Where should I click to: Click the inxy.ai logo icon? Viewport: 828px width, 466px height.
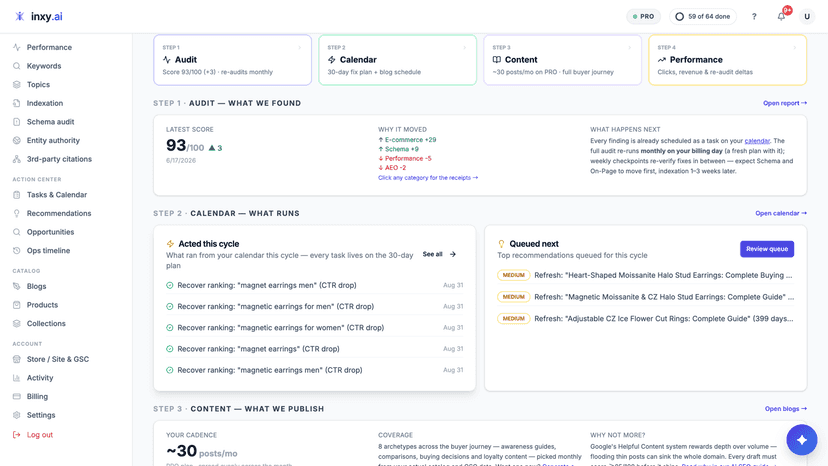point(20,16)
